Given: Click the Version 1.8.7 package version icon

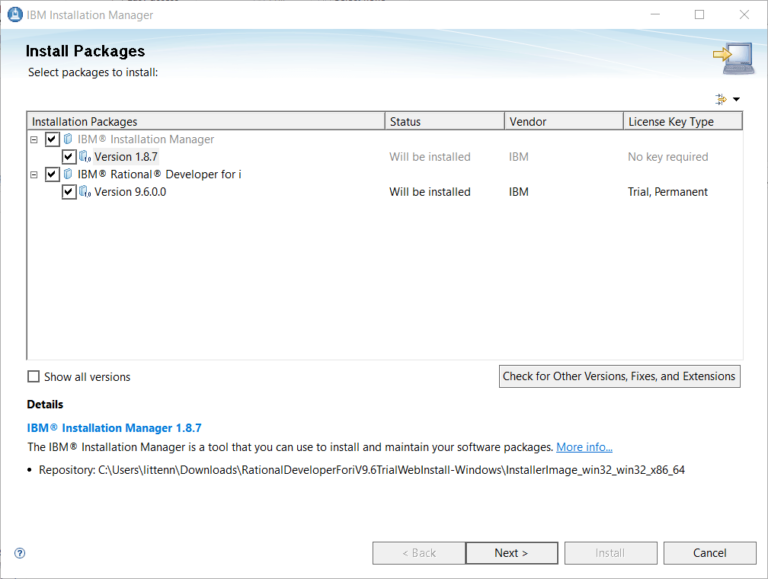Looking at the screenshot, I should tap(85, 157).
